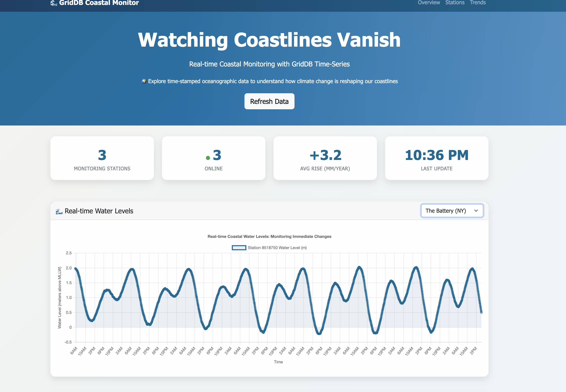Click the final data point on the chart
The height and width of the screenshot is (392, 566).
click(481, 312)
